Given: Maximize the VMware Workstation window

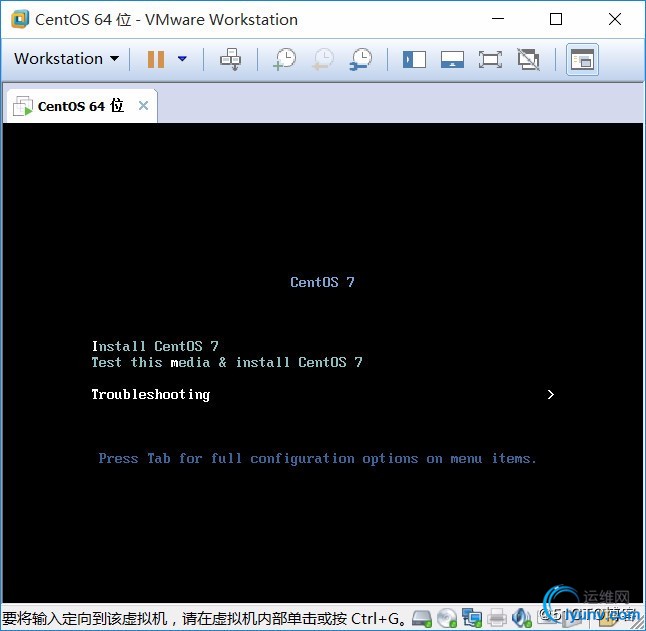Looking at the screenshot, I should [x=556, y=19].
